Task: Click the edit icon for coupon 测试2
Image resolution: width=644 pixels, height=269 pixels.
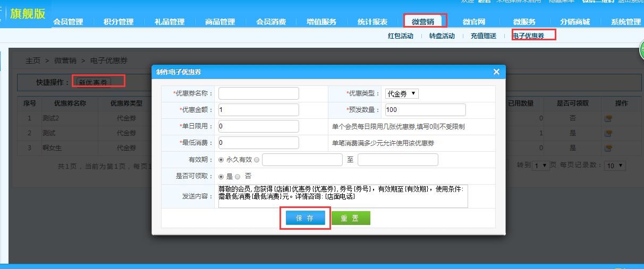Action: 608,118
